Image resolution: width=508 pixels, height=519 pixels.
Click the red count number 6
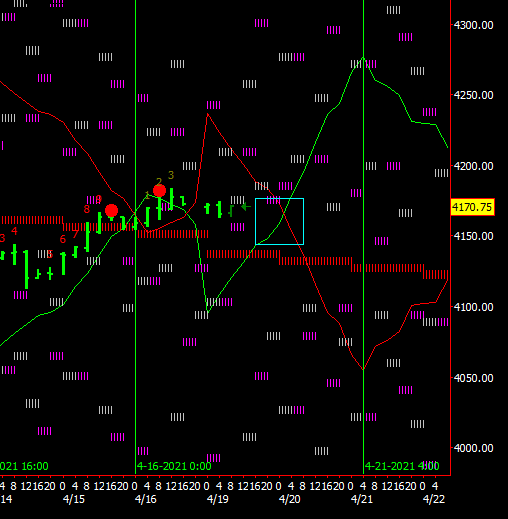[62, 239]
